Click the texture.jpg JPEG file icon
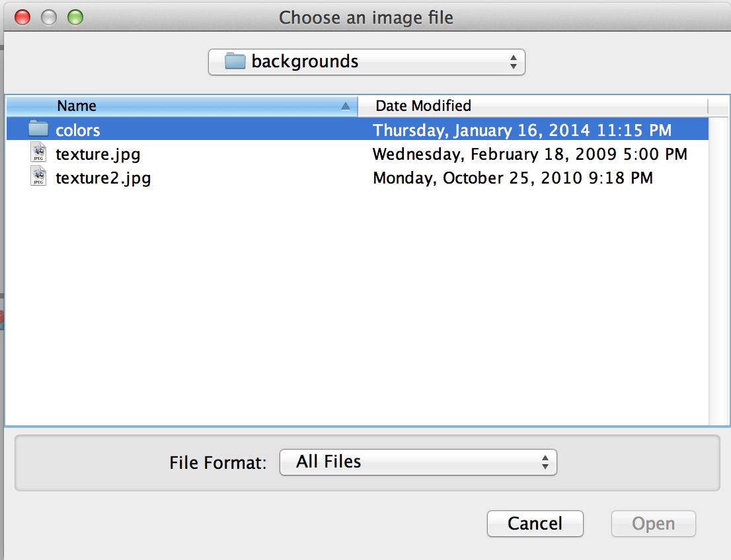Viewport: 731px width, 560px height. click(x=38, y=154)
